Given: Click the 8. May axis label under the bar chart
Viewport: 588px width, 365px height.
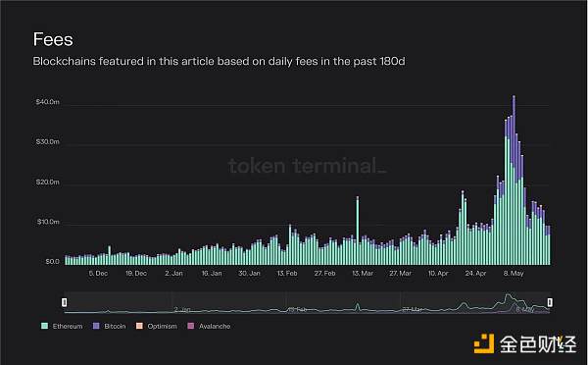Looking at the screenshot, I should pyautogui.click(x=514, y=274).
